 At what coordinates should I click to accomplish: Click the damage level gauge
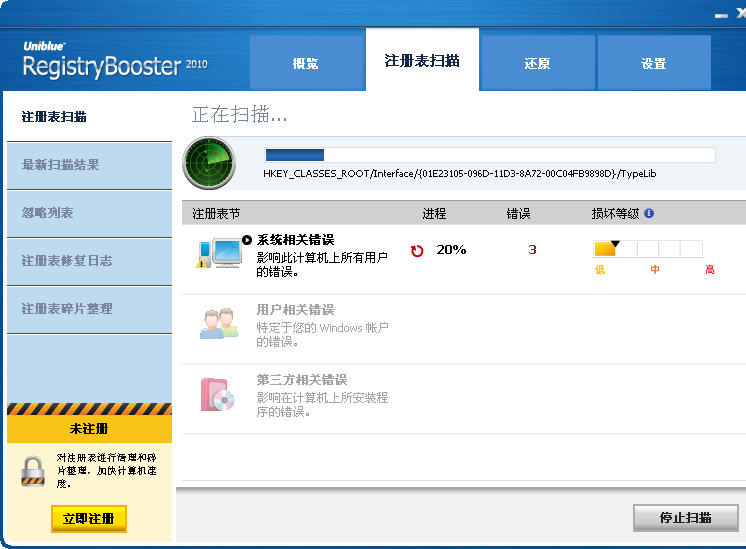click(x=648, y=248)
